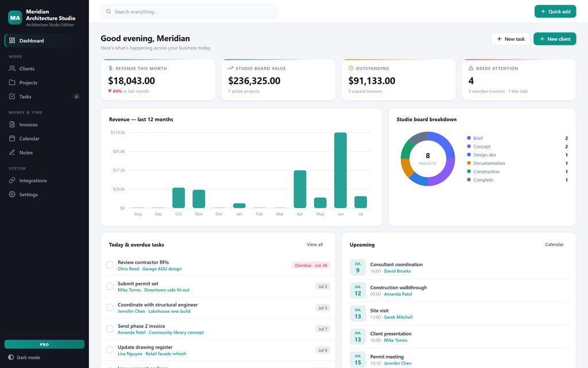Open Downtown cafe fit-out project link

click(x=167, y=290)
